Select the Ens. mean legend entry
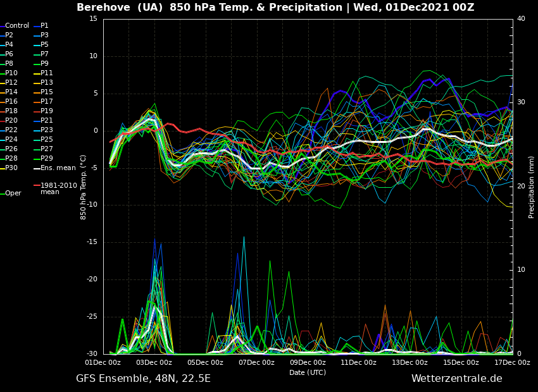Image resolution: width=538 pixels, height=392 pixels. [x=58, y=168]
